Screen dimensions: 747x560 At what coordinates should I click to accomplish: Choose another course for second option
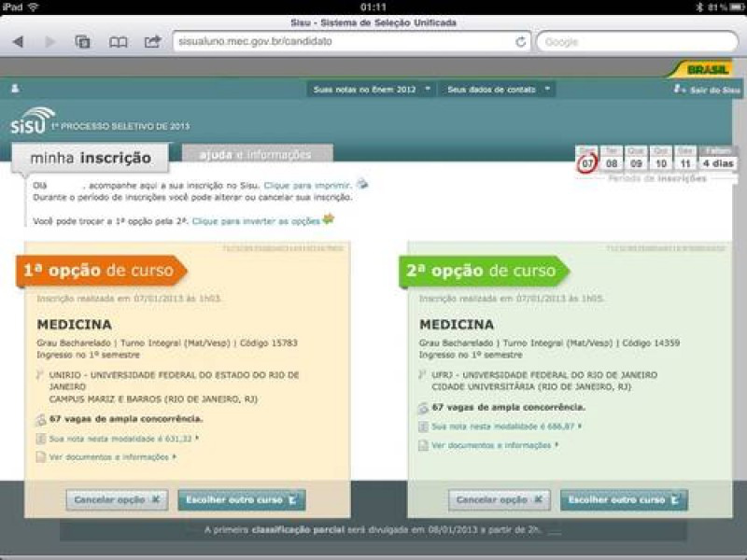point(624,500)
